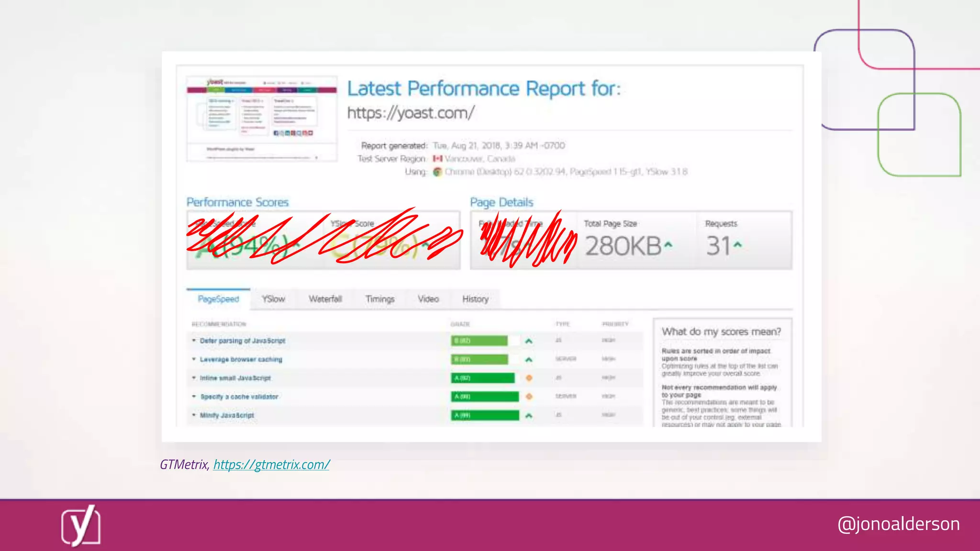Select the History tab
The height and width of the screenshot is (551, 980).
(x=475, y=299)
